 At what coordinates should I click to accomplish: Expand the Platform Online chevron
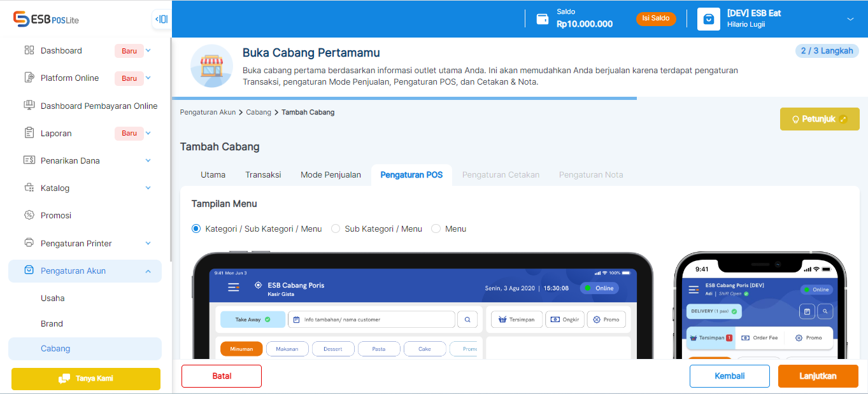pyautogui.click(x=148, y=78)
